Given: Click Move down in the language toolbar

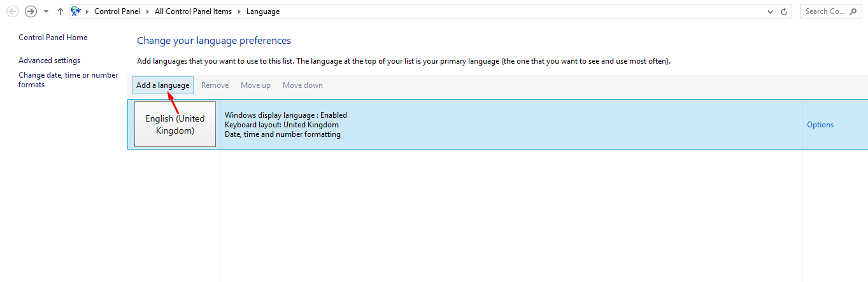Looking at the screenshot, I should [302, 85].
